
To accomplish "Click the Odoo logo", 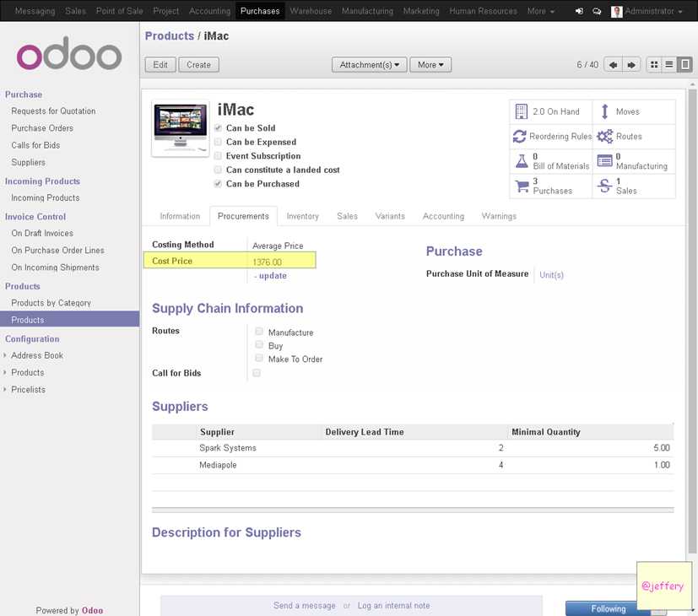I will (69, 53).
